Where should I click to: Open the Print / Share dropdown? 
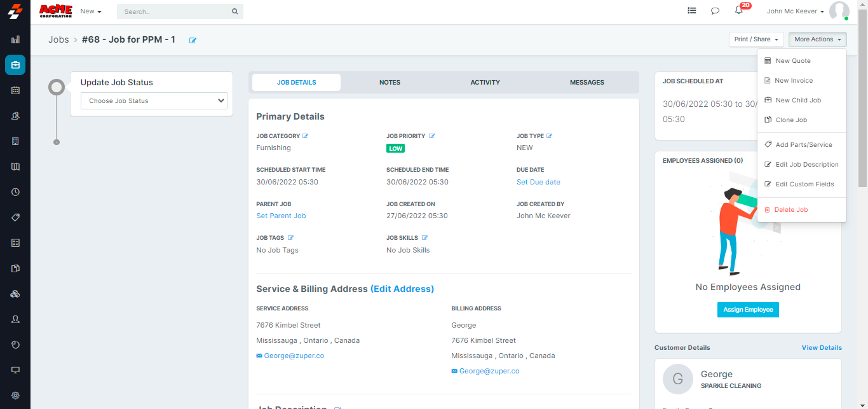[x=756, y=39]
